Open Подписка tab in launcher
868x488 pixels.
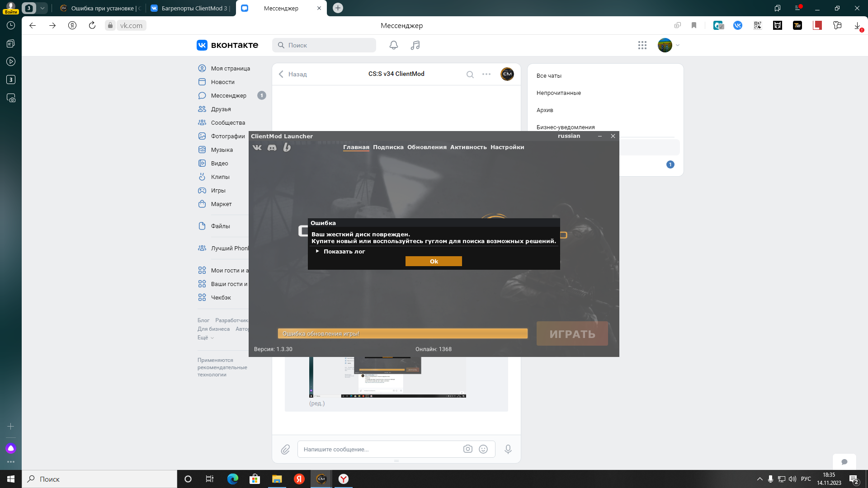[x=388, y=147]
